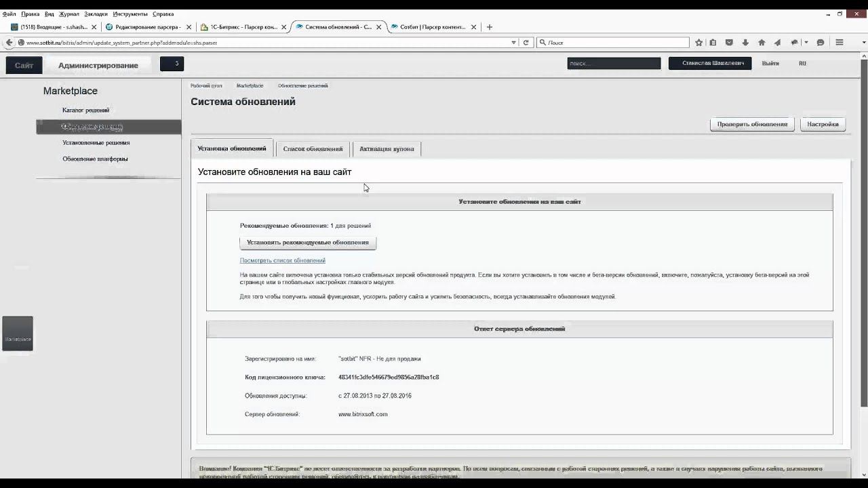This screenshot has height=488, width=868.
Task: Close the Сотбит Парсер контента tab
Action: tap(473, 27)
